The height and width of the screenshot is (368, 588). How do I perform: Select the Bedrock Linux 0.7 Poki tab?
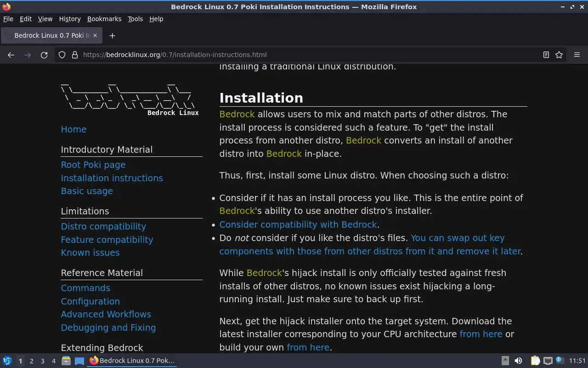[x=51, y=35]
